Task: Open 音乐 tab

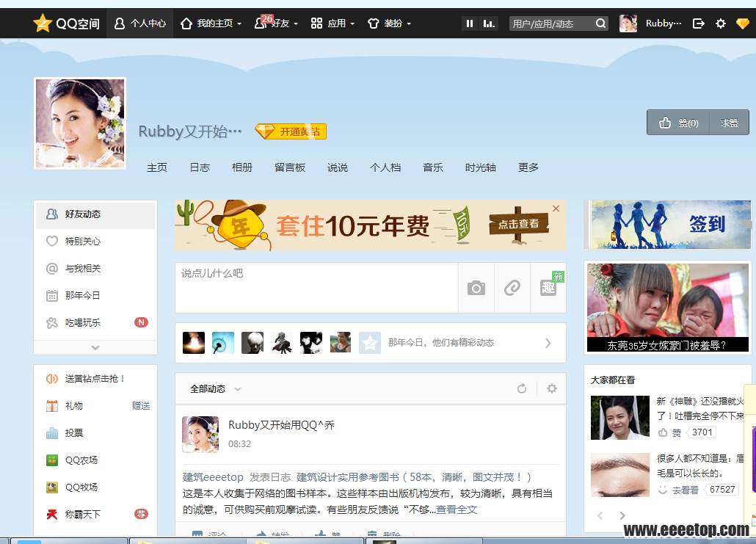Action: pyautogui.click(x=433, y=167)
